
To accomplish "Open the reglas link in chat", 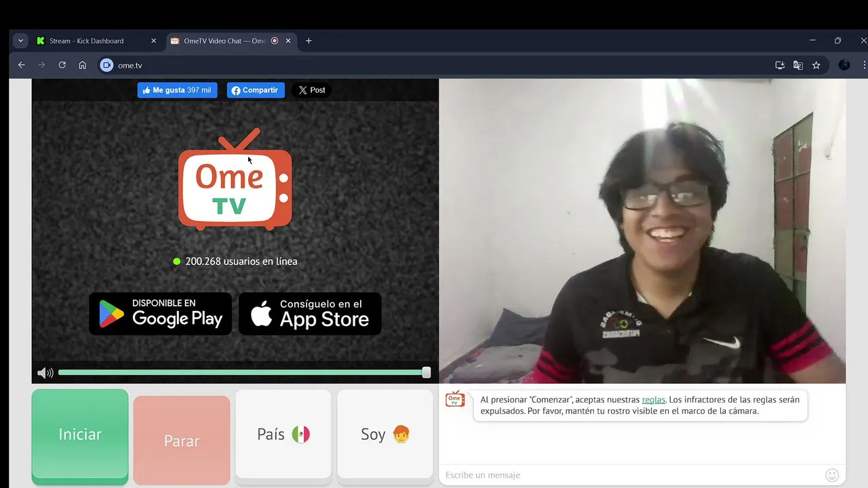I will pos(654,400).
